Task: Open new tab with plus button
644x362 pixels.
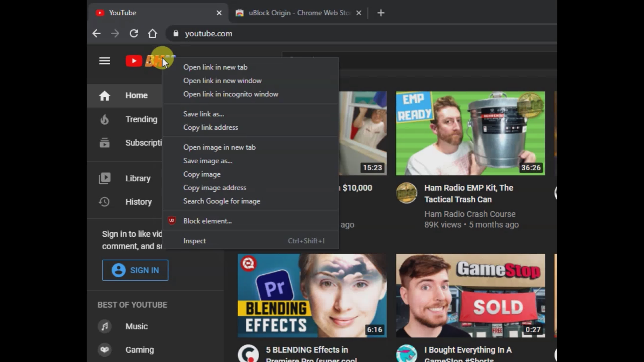Action: pos(381,13)
